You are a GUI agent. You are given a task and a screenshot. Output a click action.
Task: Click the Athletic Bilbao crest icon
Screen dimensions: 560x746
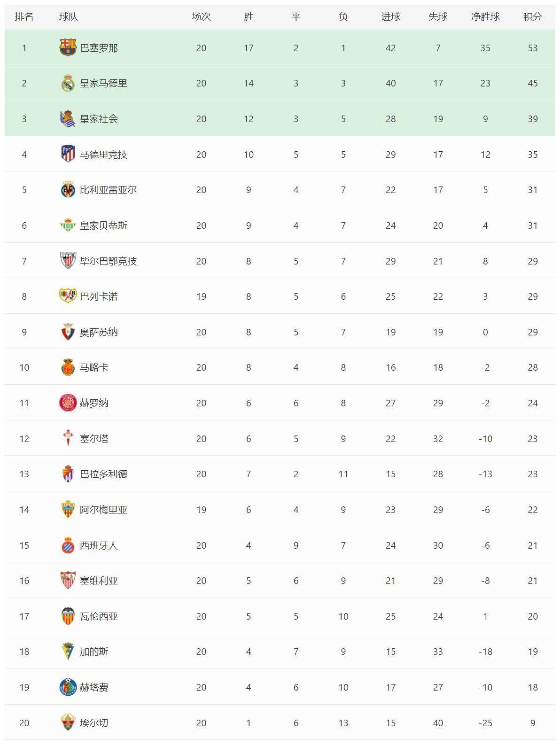pyautogui.click(x=68, y=261)
